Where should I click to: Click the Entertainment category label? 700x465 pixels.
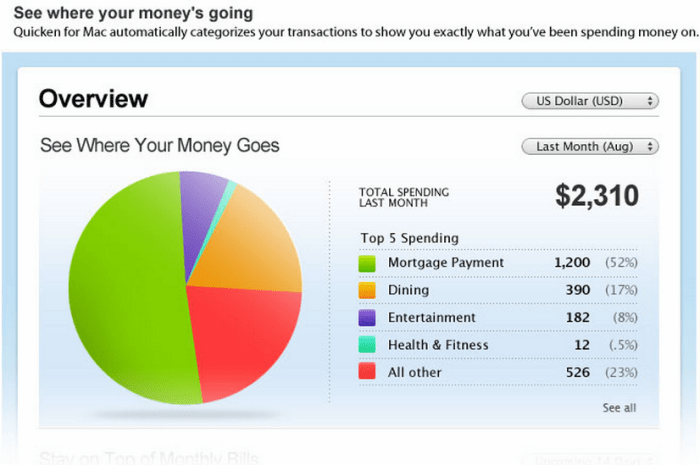432,317
